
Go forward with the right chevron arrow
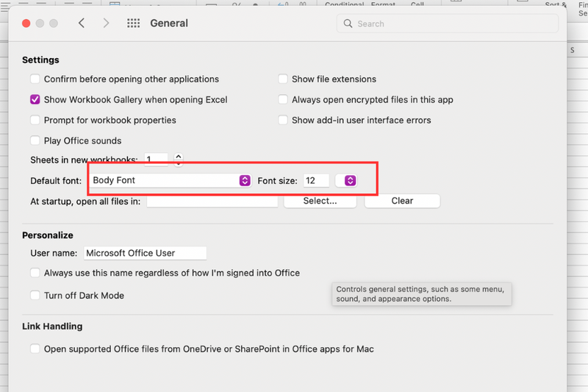(x=106, y=24)
